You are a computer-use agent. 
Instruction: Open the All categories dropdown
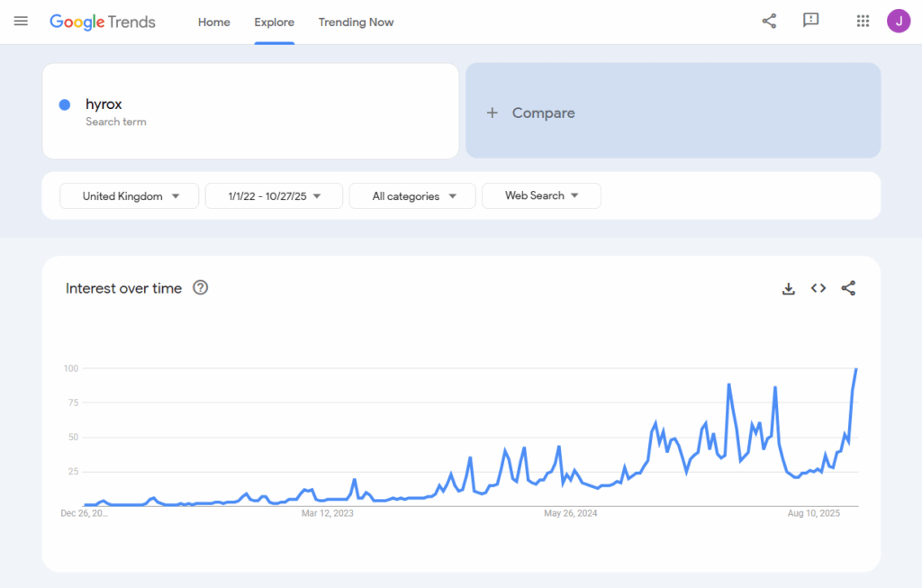click(x=411, y=195)
